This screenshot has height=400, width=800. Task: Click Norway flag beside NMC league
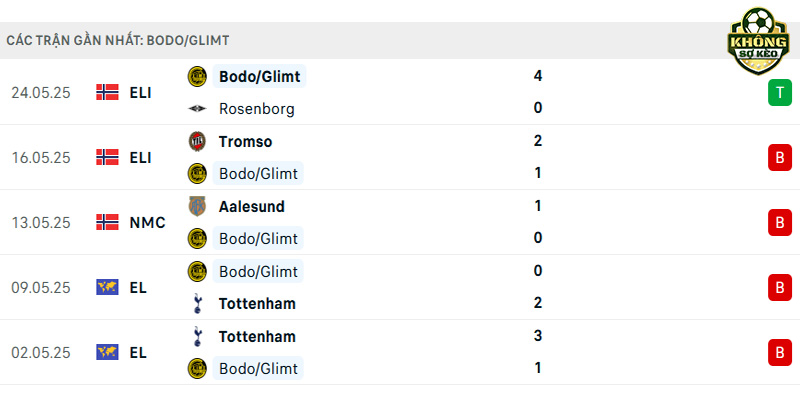click(107, 222)
